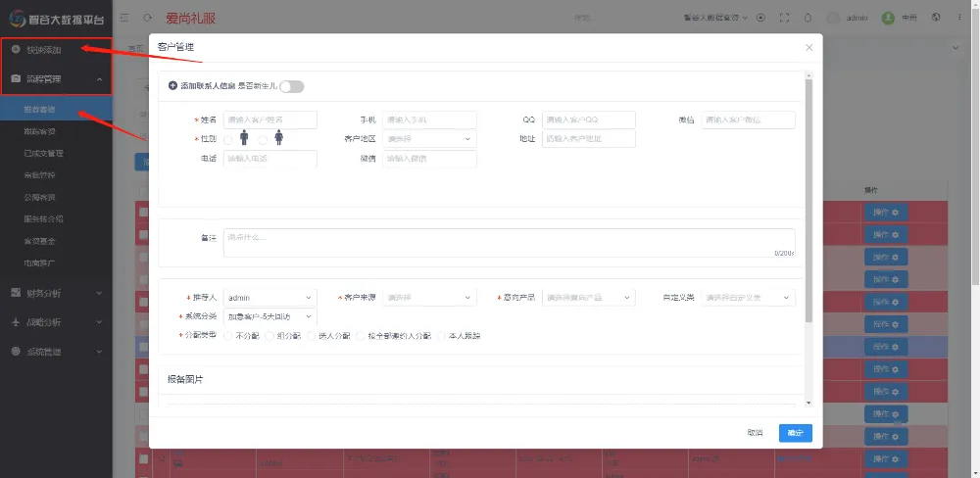Screen dimensions: 980x478
Task: Open the 客户地区 dropdown
Action: pos(428,139)
